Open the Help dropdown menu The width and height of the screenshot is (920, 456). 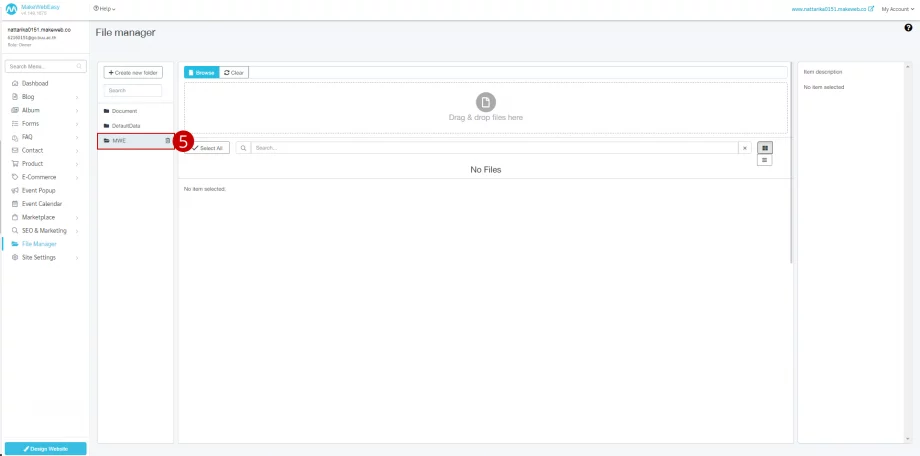pyautogui.click(x=104, y=9)
